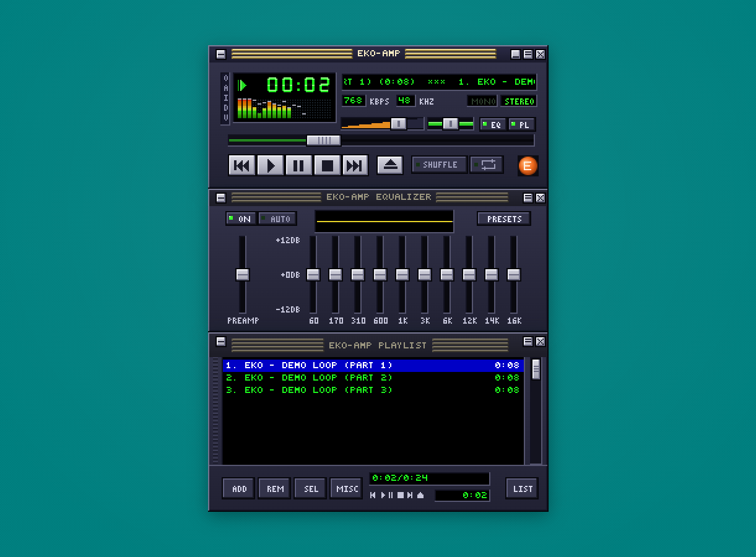The height and width of the screenshot is (557, 756).
Task: Click mini stop icon in playlist footer
Action: click(x=401, y=495)
